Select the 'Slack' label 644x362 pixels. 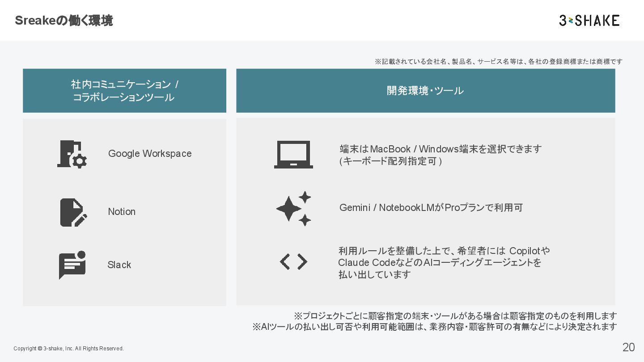tap(119, 265)
